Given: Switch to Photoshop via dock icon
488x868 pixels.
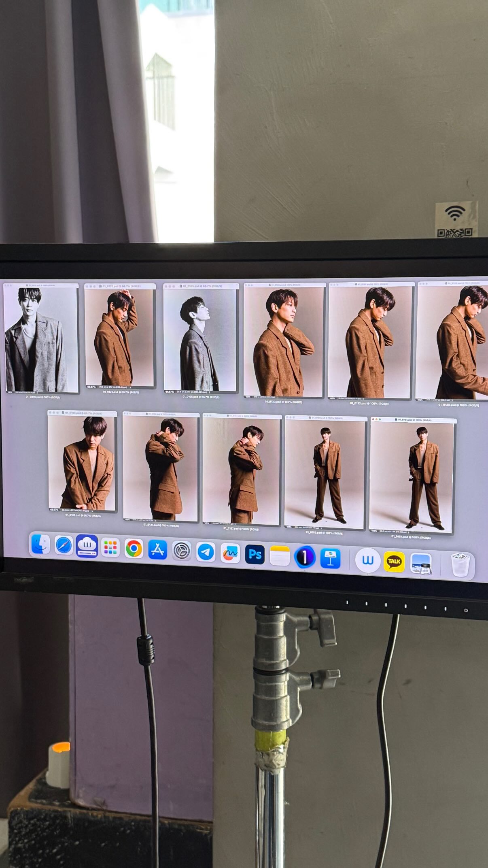Looking at the screenshot, I should (x=255, y=554).
